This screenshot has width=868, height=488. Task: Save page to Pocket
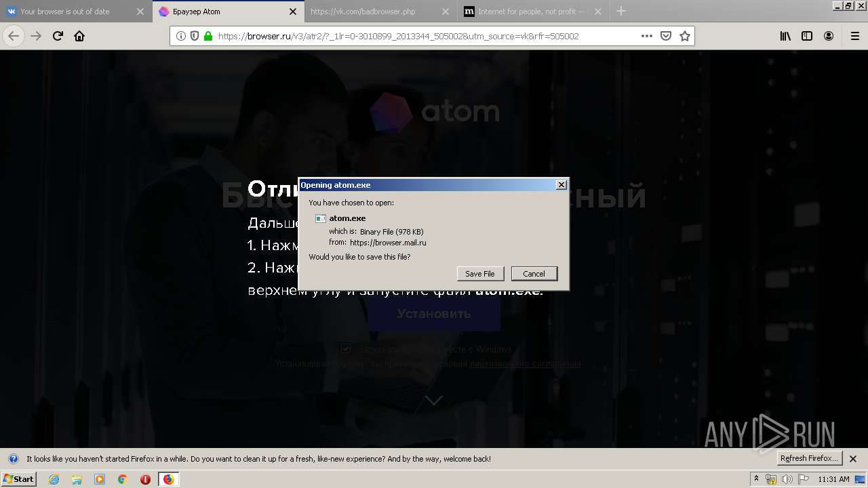(666, 36)
